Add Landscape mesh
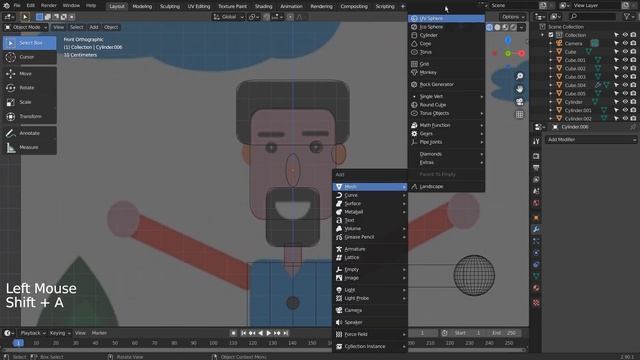The height and width of the screenshot is (360, 640). [446, 187]
